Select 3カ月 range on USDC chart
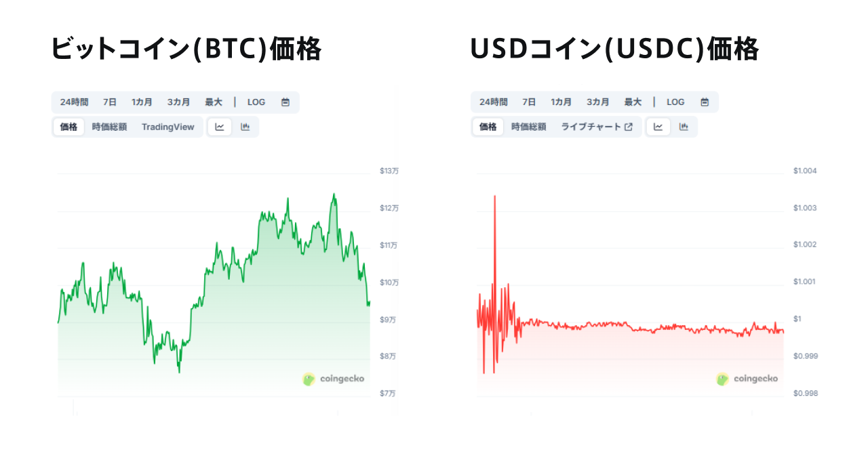 [x=597, y=102]
